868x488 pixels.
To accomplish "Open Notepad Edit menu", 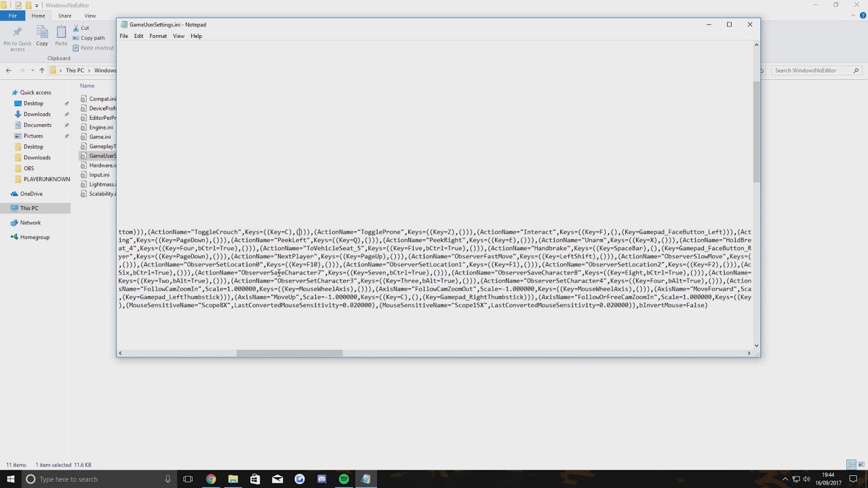I will pos(138,37).
